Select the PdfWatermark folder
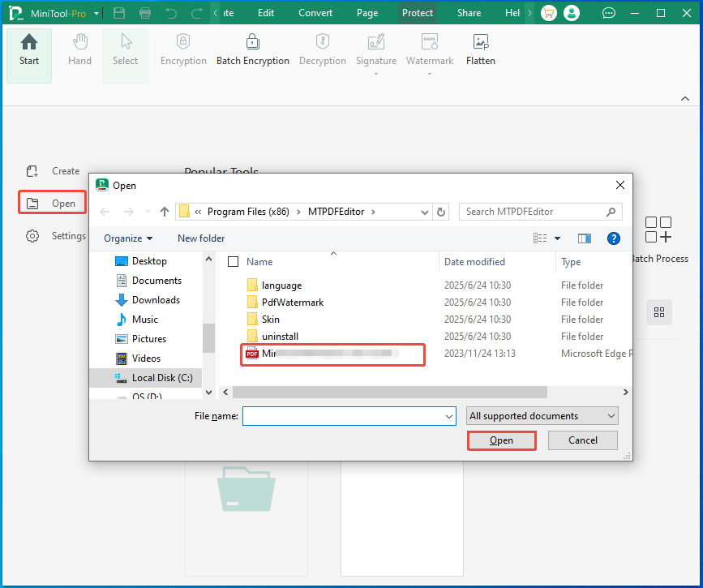Screen dimensions: 703x588 click(293, 303)
